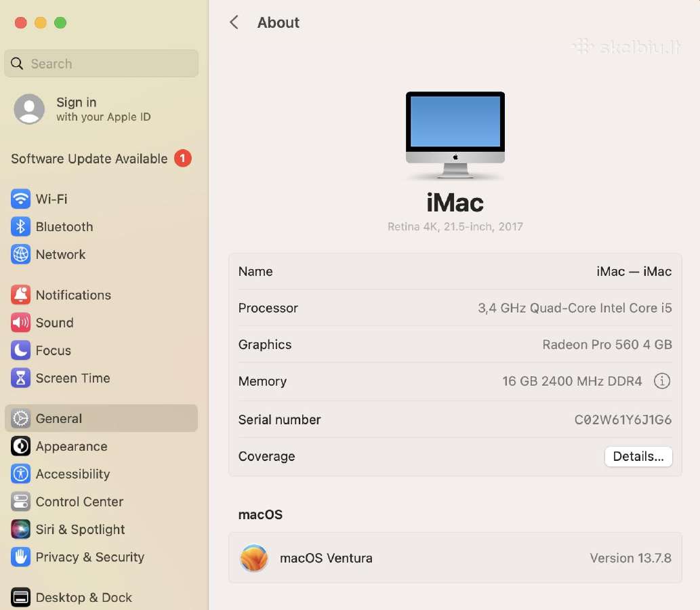Click the Wi-Fi icon in sidebar
Viewport: 700px width, 610px height.
coord(20,199)
